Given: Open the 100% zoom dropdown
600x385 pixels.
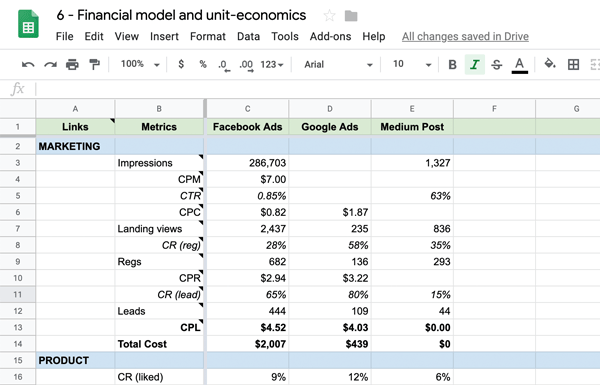Looking at the screenshot, I should click(x=140, y=64).
